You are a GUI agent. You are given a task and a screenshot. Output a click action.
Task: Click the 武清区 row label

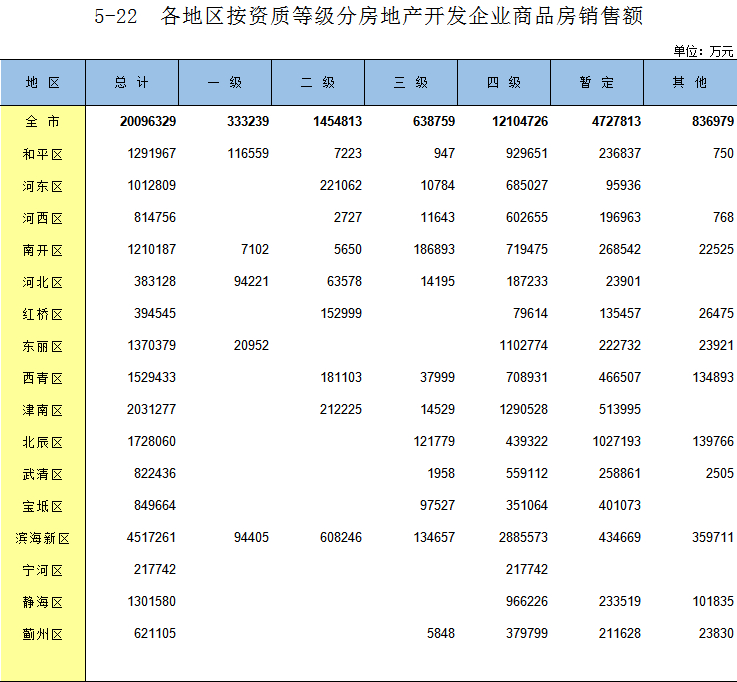(43, 474)
